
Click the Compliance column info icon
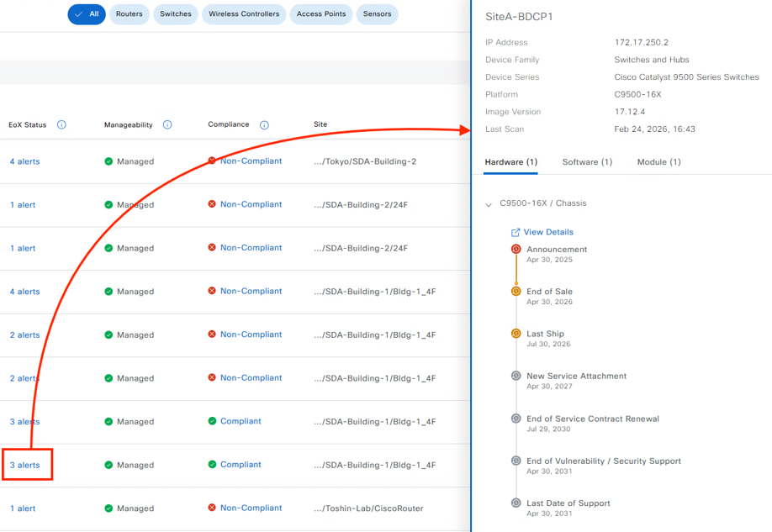pos(264,125)
